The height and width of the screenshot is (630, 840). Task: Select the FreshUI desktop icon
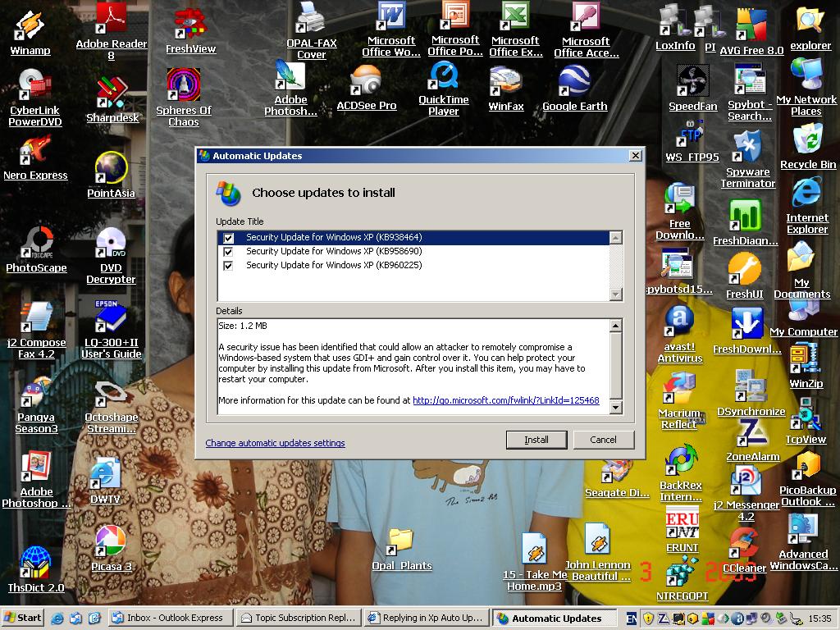745,276
